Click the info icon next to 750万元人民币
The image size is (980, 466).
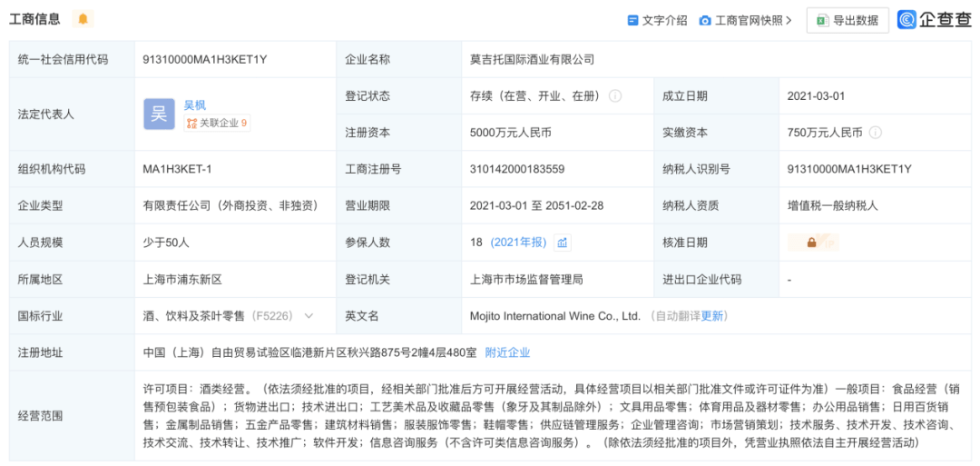point(876,133)
